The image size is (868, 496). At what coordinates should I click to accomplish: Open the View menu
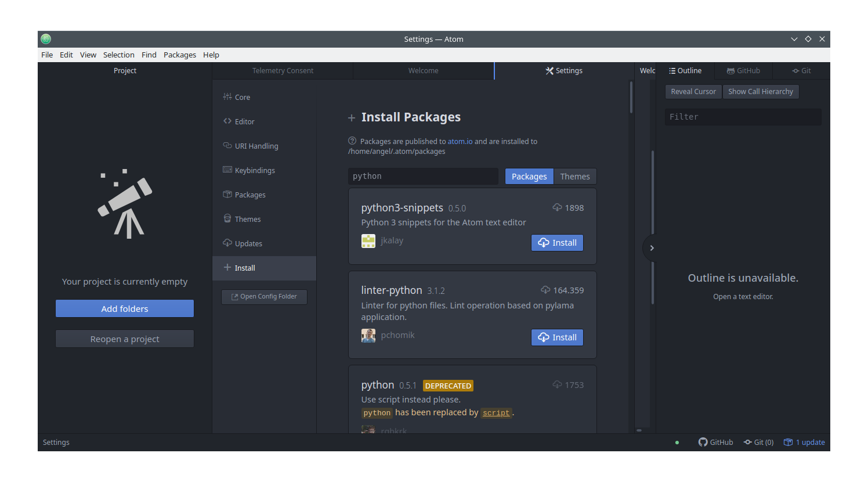tap(88, 55)
